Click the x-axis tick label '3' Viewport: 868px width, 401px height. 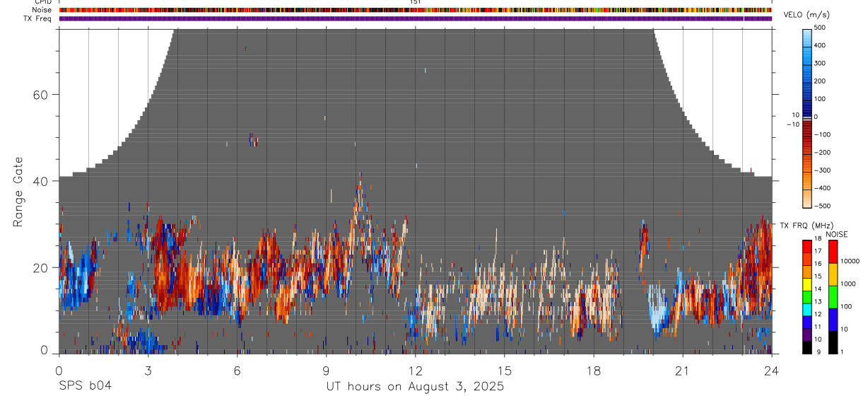tap(148, 370)
